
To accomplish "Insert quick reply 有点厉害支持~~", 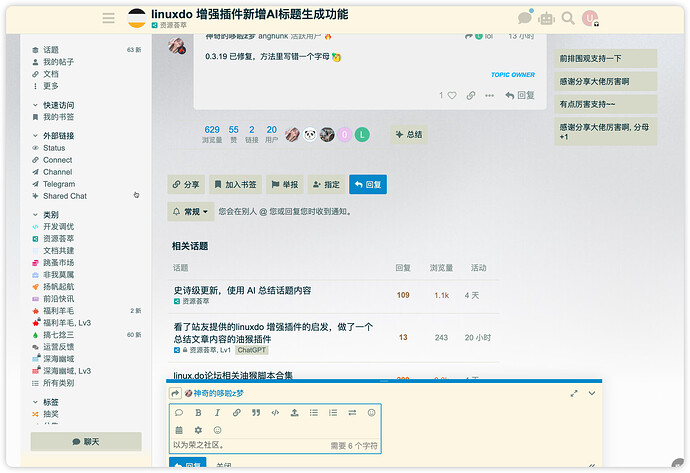I will (x=606, y=104).
